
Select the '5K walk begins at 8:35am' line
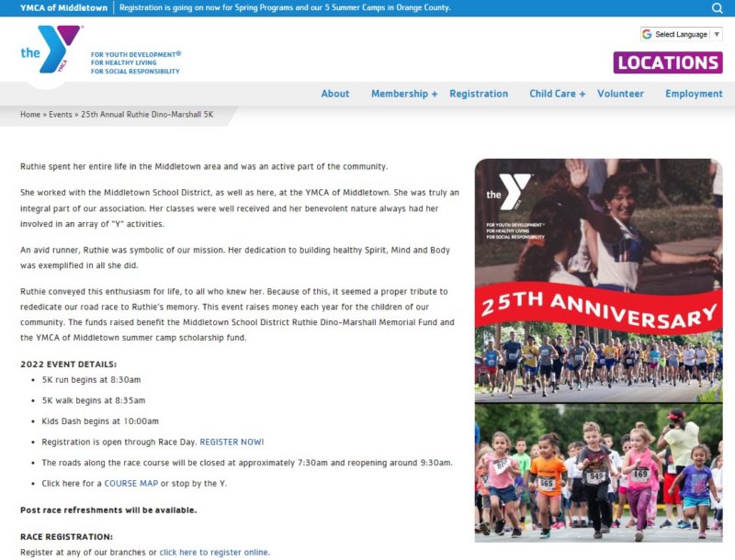94,400
